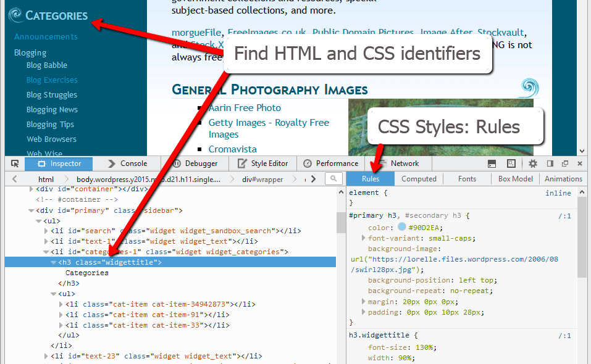Open the Style Editor tab
This screenshot has width=591, height=364.
(x=262, y=163)
